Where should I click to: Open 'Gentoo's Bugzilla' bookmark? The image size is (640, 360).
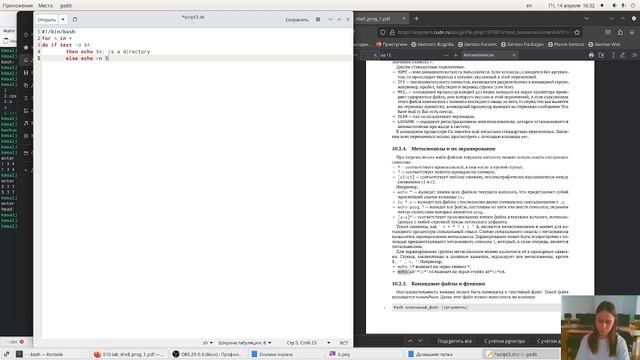(432, 44)
